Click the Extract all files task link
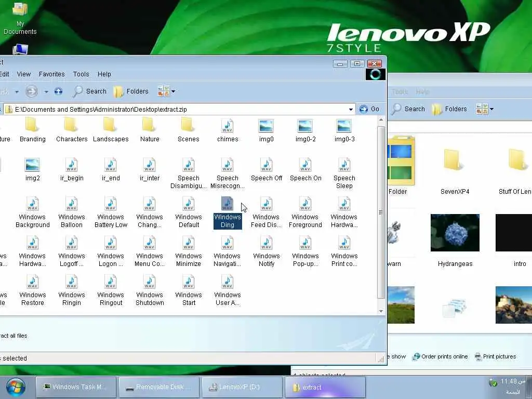The height and width of the screenshot is (399, 532). click(14, 336)
